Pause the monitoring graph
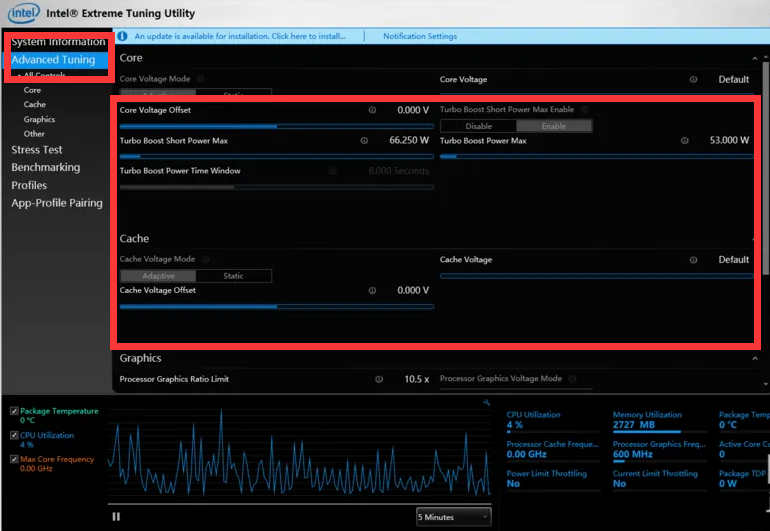This screenshot has width=770, height=531. [116, 516]
